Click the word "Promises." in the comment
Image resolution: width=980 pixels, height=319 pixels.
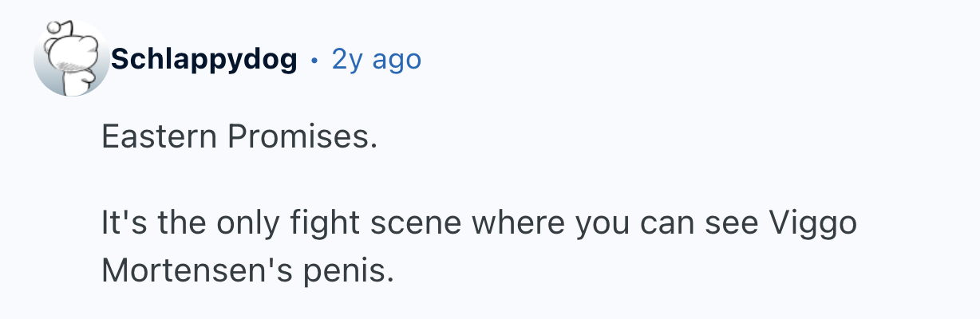302,139
